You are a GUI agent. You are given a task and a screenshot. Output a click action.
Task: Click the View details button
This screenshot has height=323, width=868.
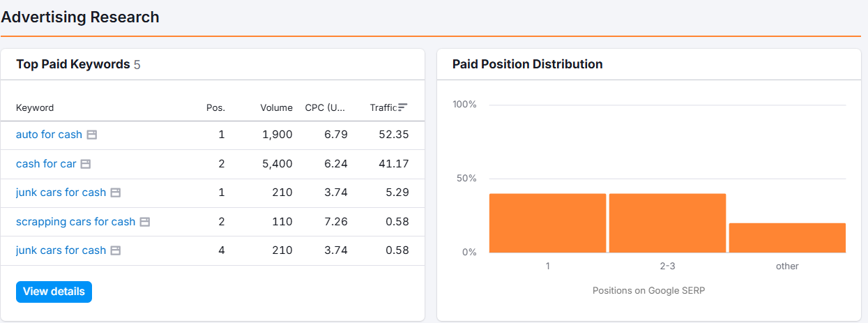coord(54,292)
